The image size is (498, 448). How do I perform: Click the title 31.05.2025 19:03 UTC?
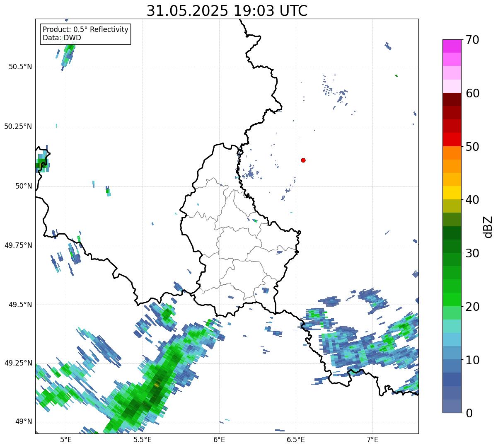(x=227, y=11)
